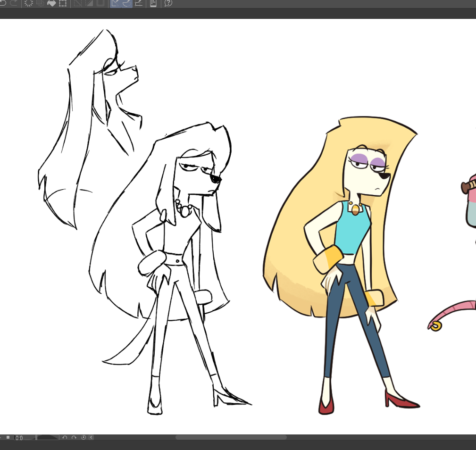This screenshot has width=476, height=450.
Task: Toggle Show Selection Border icon
Action: [100, 3]
